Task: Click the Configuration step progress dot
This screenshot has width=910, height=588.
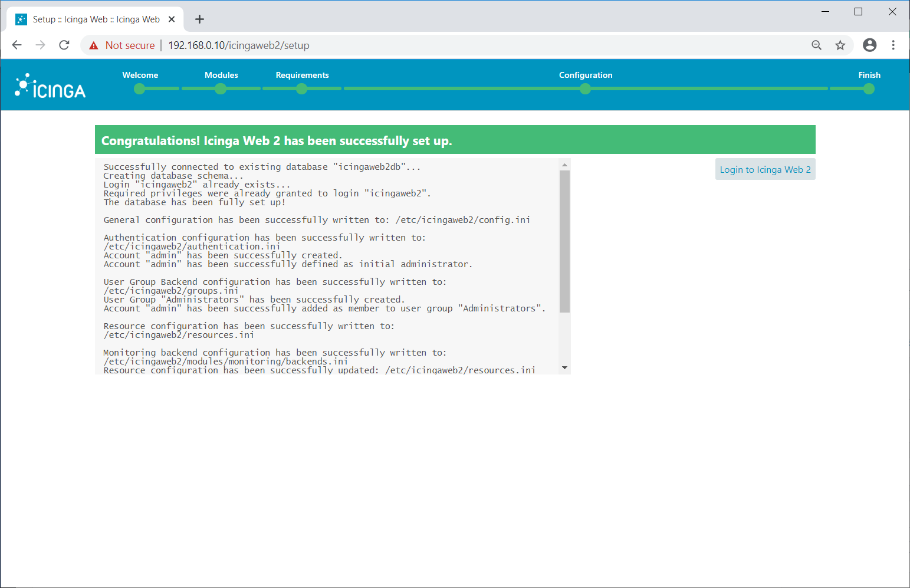Action: tap(585, 89)
